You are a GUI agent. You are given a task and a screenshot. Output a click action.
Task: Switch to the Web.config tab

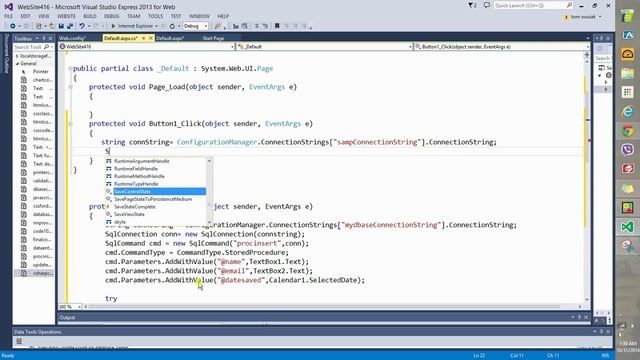point(73,38)
